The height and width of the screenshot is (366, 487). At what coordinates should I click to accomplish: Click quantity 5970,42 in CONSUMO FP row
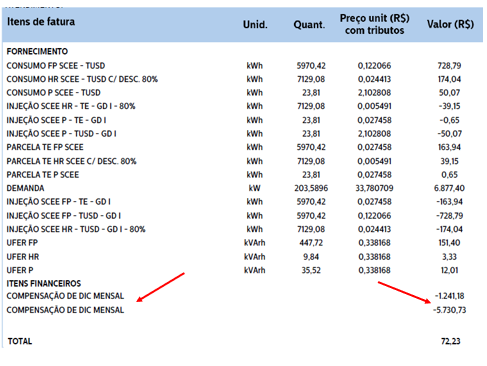(311, 66)
